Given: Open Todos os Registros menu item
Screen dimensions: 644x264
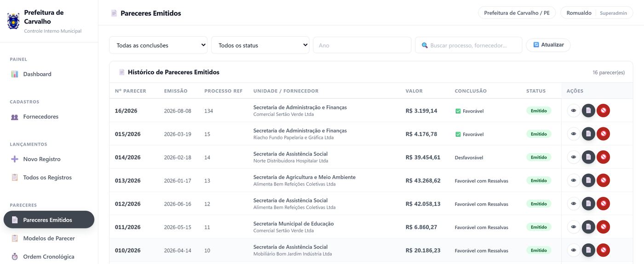Looking at the screenshot, I should 49,178.
